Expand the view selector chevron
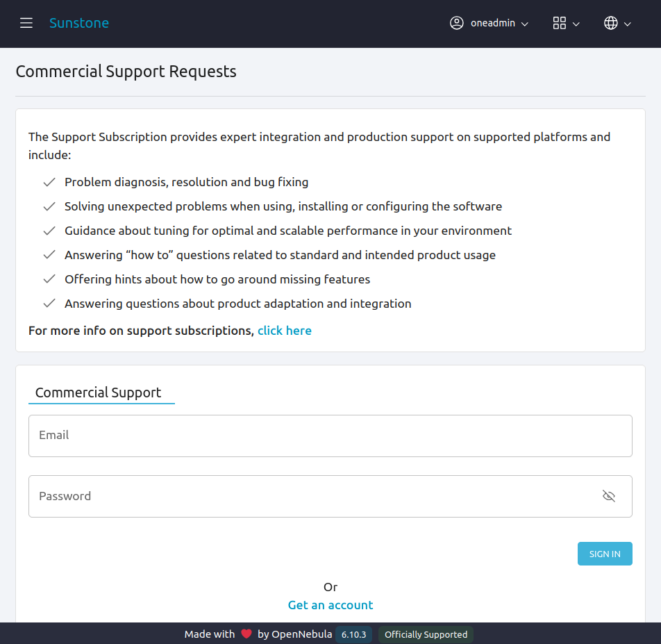This screenshot has height=644, width=661. click(x=576, y=24)
